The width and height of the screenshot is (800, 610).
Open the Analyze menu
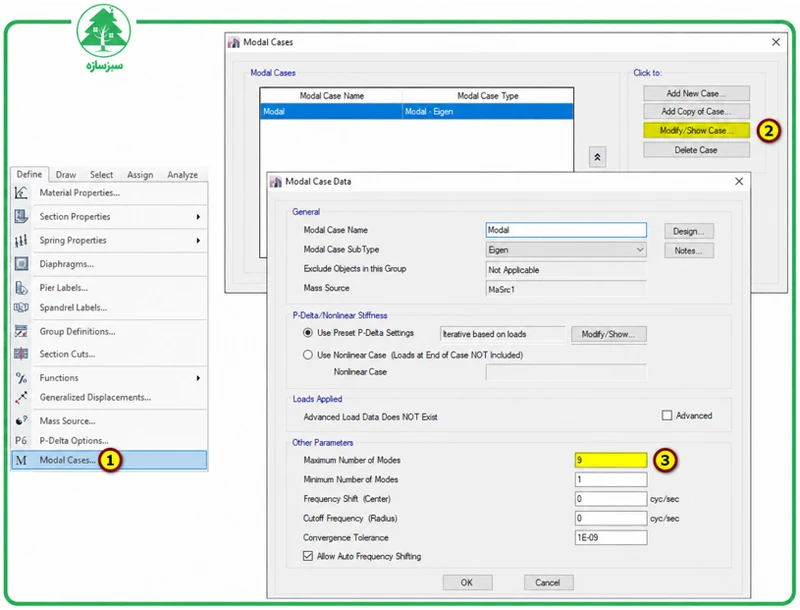pos(182,174)
